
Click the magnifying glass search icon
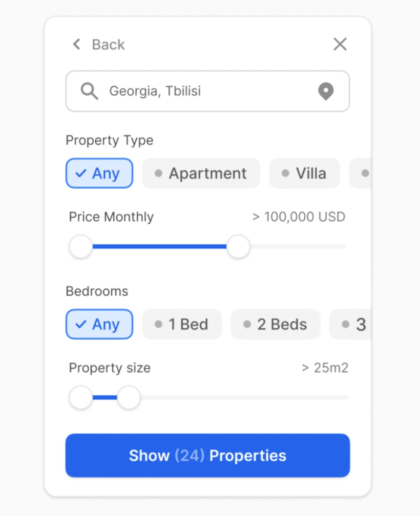pyautogui.click(x=89, y=91)
